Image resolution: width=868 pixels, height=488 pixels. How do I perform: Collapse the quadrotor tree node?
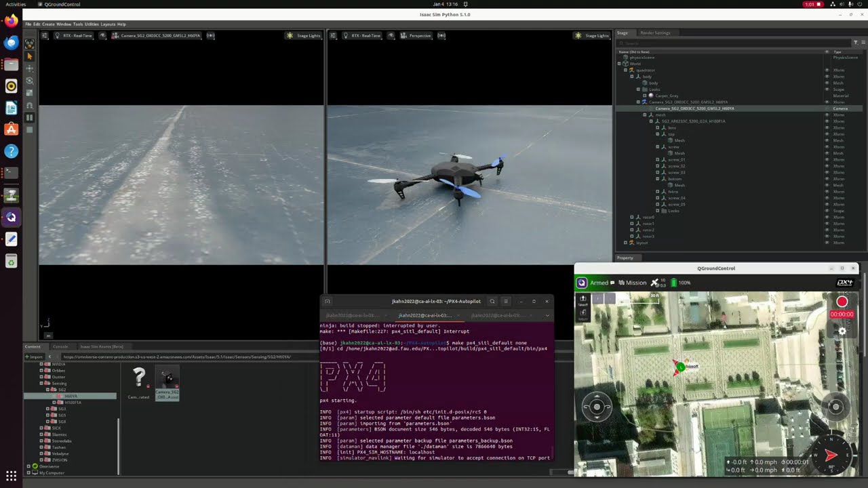click(x=626, y=70)
